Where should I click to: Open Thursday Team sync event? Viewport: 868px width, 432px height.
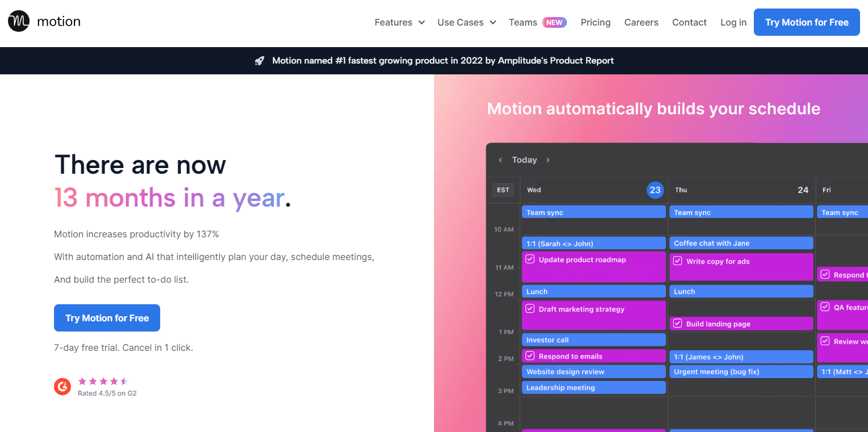coord(741,212)
